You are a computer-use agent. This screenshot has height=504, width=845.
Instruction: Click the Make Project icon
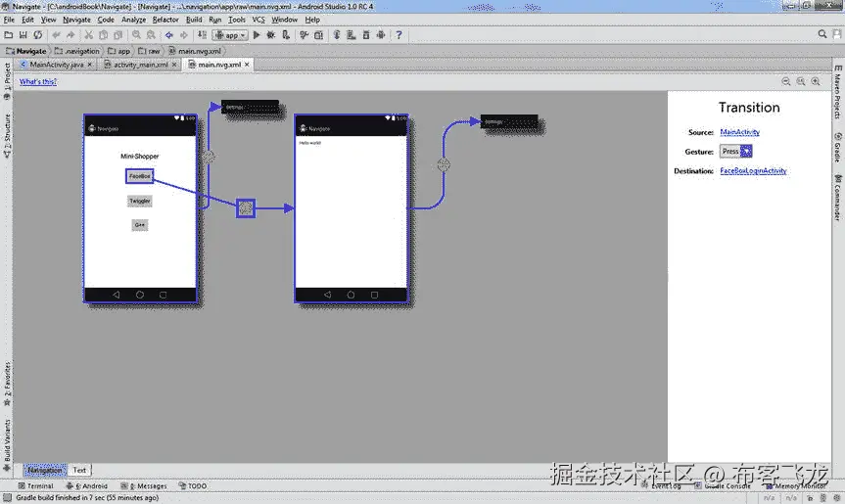(x=202, y=35)
